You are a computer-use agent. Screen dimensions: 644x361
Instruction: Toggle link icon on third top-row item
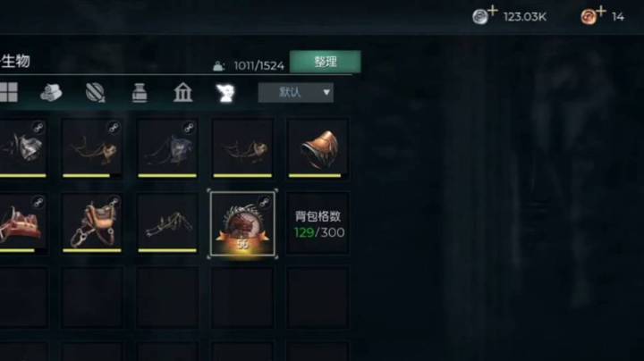tap(189, 128)
